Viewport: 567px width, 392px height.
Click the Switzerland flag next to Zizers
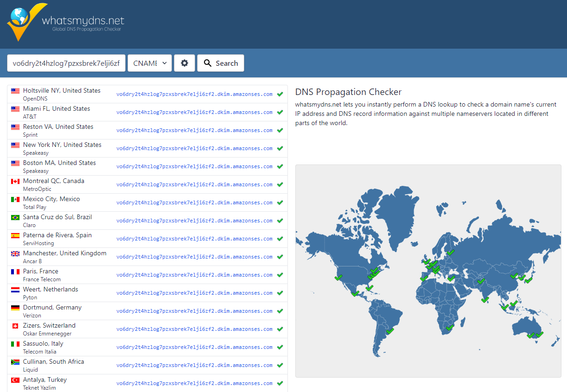15,326
